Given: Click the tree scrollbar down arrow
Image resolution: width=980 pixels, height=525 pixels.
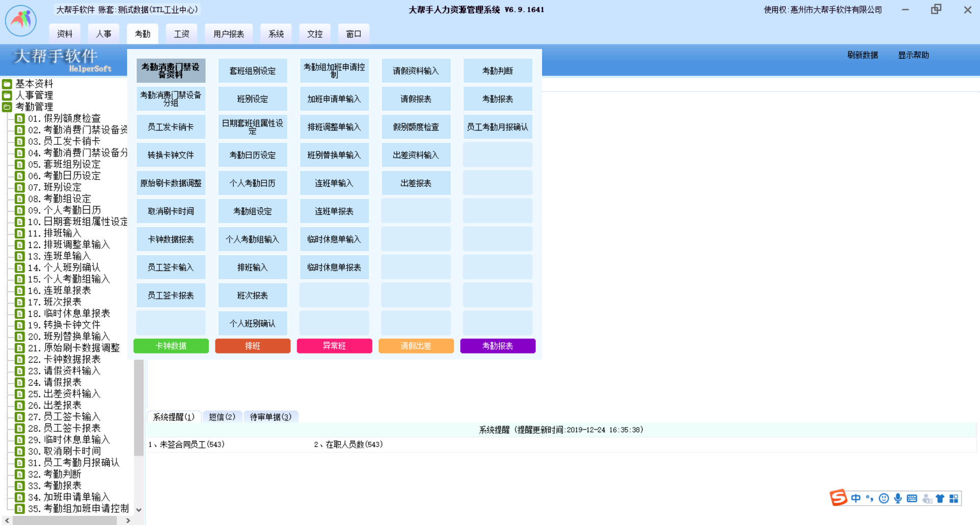Looking at the screenshot, I should [x=138, y=510].
